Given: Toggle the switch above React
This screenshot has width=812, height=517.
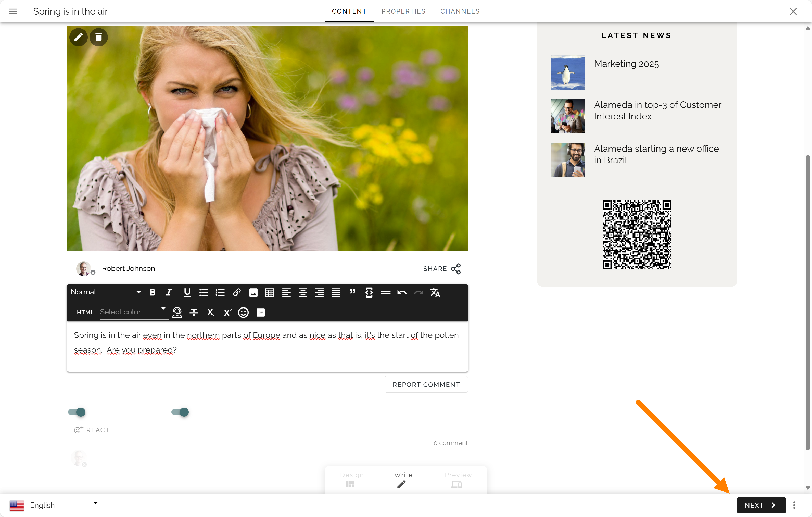Looking at the screenshot, I should coord(77,412).
